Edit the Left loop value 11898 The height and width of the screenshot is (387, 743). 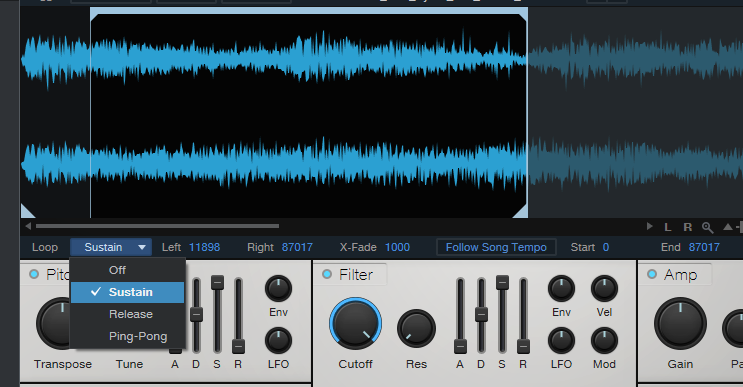tap(204, 247)
